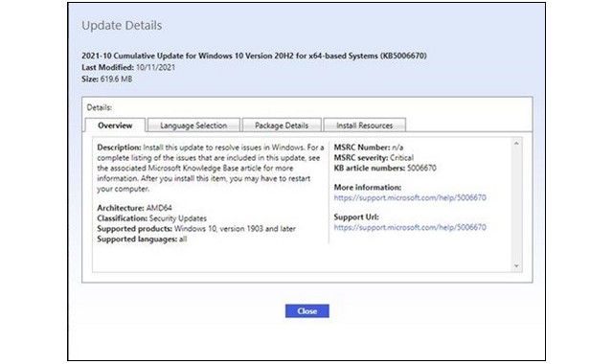Image resolution: width=613 pixels, height=364 pixels.
Task: Click the Supported products Windows 10 line
Action: point(196,228)
